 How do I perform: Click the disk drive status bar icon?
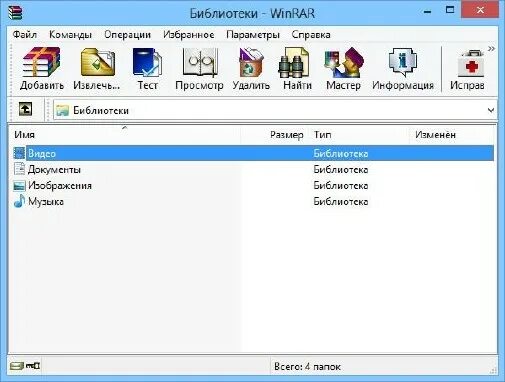click(x=16, y=366)
